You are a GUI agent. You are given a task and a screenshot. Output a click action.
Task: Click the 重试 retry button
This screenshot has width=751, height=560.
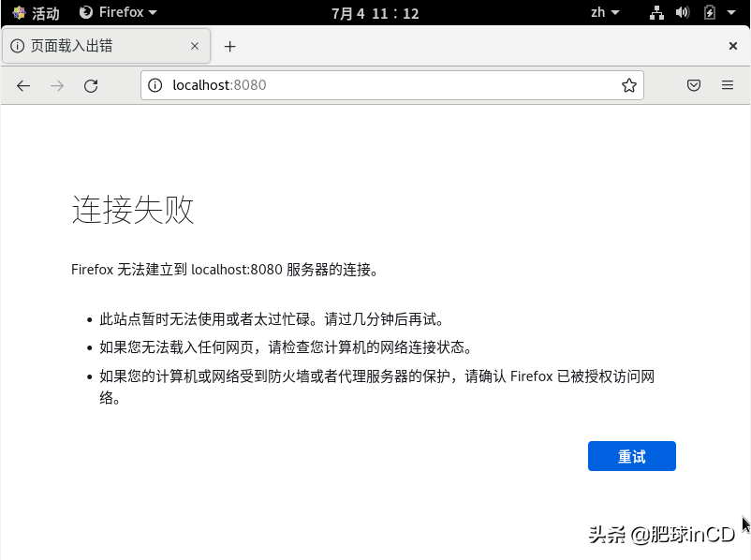coord(632,456)
